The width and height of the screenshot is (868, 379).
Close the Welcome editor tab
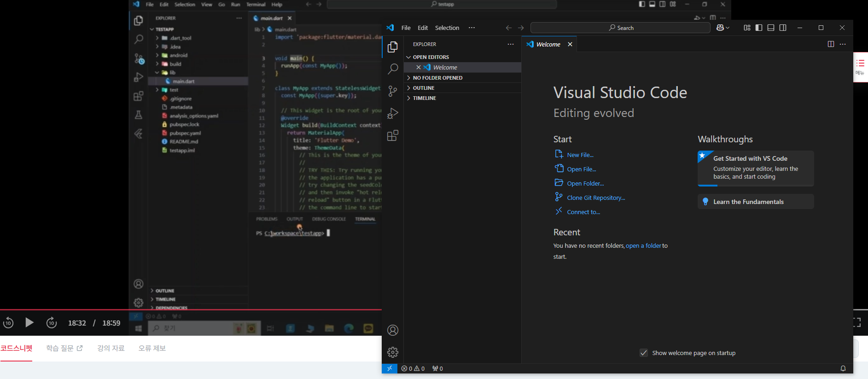(x=570, y=44)
